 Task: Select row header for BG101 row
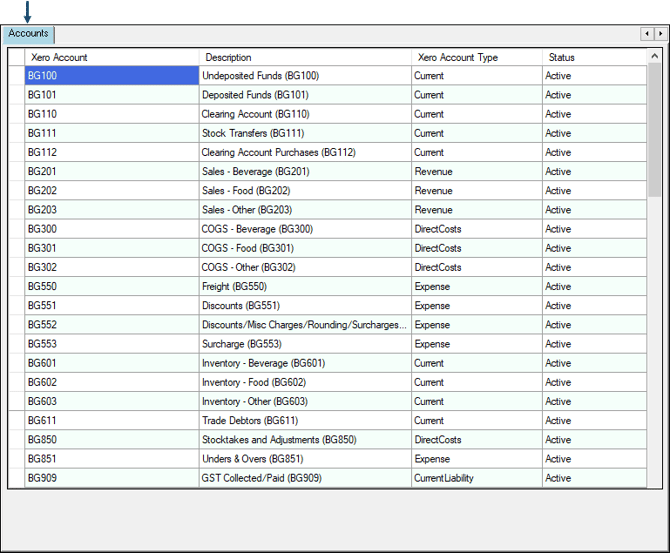pyautogui.click(x=16, y=95)
